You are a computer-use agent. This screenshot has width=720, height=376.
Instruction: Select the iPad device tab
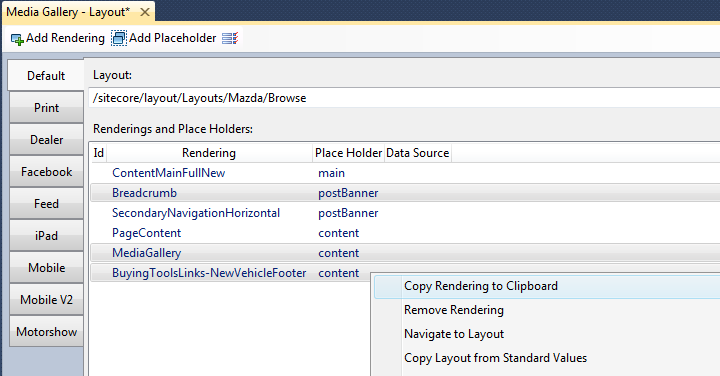pos(46,236)
